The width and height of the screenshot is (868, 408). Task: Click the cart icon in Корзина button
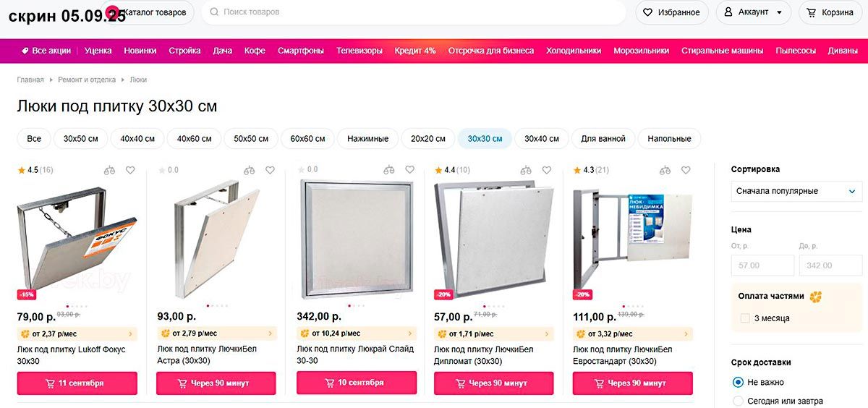(812, 12)
